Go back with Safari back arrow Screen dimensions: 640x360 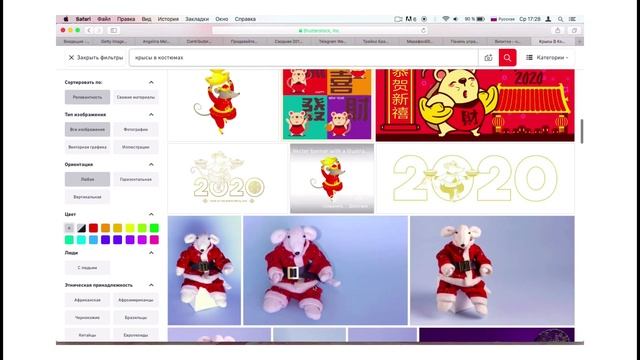click(89, 30)
